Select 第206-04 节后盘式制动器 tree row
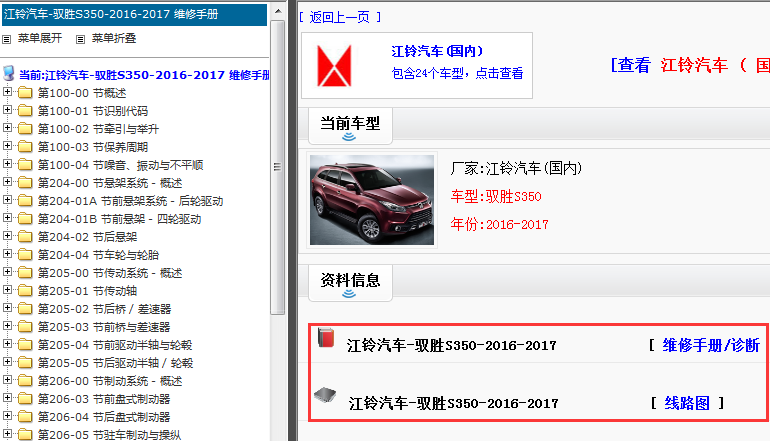 point(104,417)
